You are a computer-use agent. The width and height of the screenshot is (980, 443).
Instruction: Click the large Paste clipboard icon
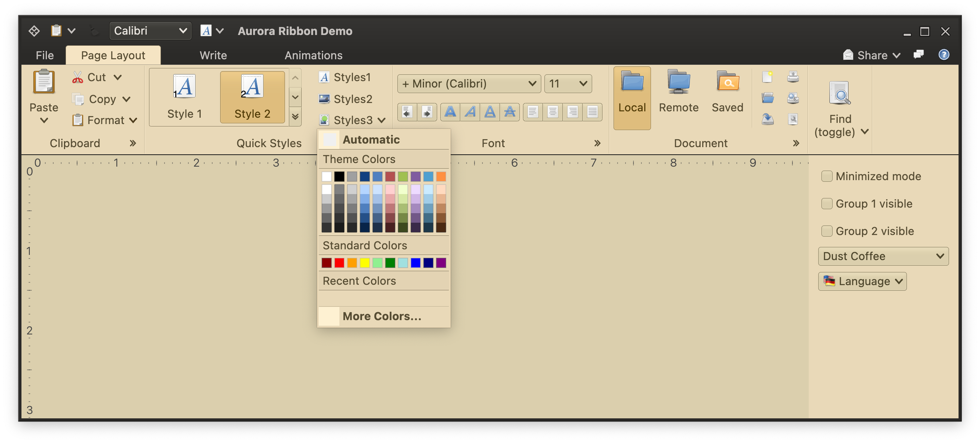click(x=44, y=82)
